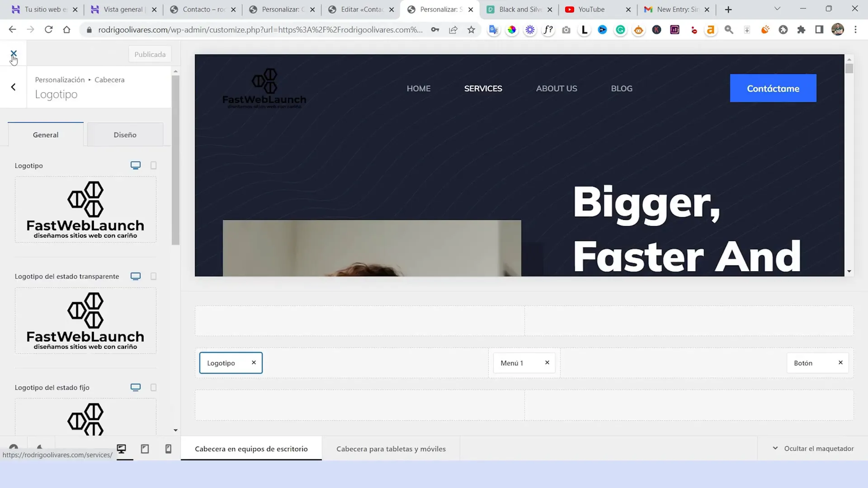Click the Google Translate extension icon
The image size is (868, 488).
[x=493, y=30]
